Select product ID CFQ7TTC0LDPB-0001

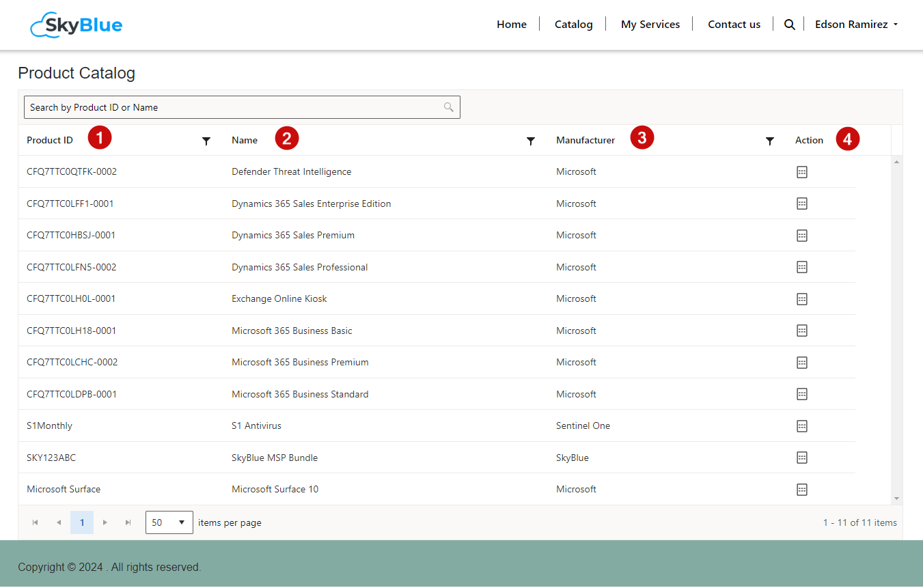click(72, 394)
